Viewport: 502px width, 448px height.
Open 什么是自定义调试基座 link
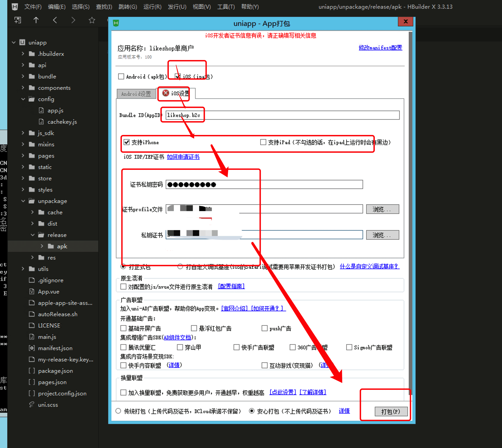pyautogui.click(x=369, y=266)
